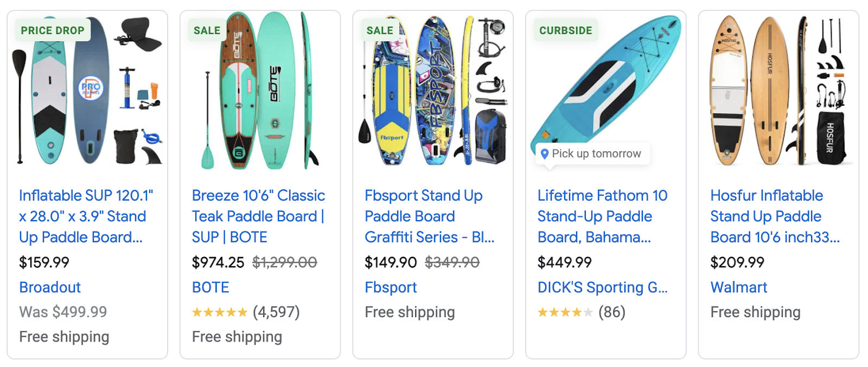This screenshot has height=367, width=868.
Task: Select the BOTE star rating stars
Action: point(219,312)
